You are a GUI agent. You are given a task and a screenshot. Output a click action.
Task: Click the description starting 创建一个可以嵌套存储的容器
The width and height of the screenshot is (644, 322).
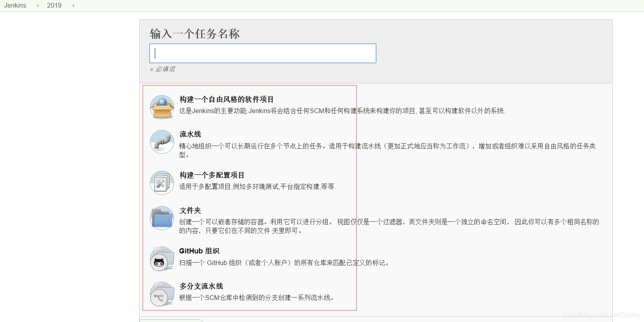tap(389, 226)
